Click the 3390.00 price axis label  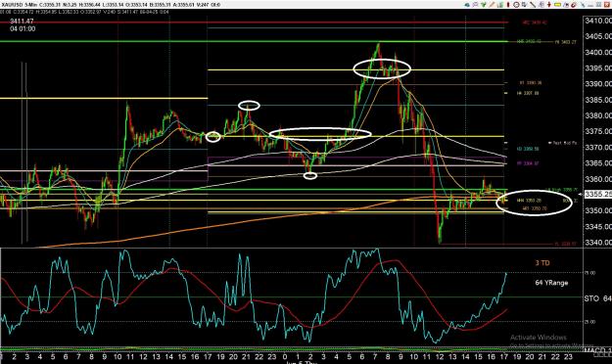598,84
